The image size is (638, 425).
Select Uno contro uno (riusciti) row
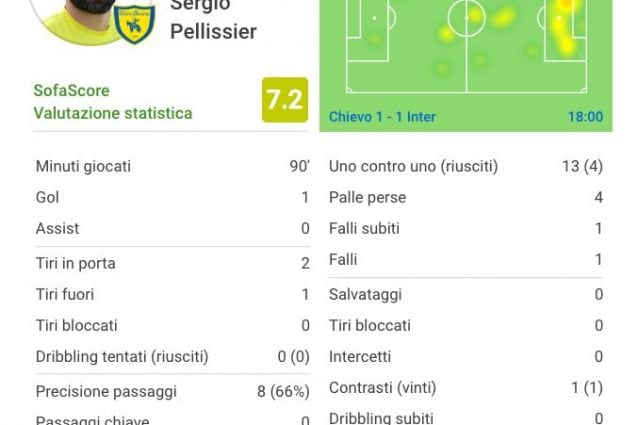click(466, 166)
